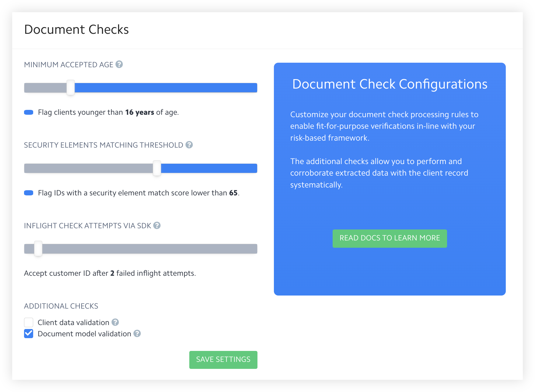
Task: Click the Document Check Configurations heading
Action: [390, 84]
